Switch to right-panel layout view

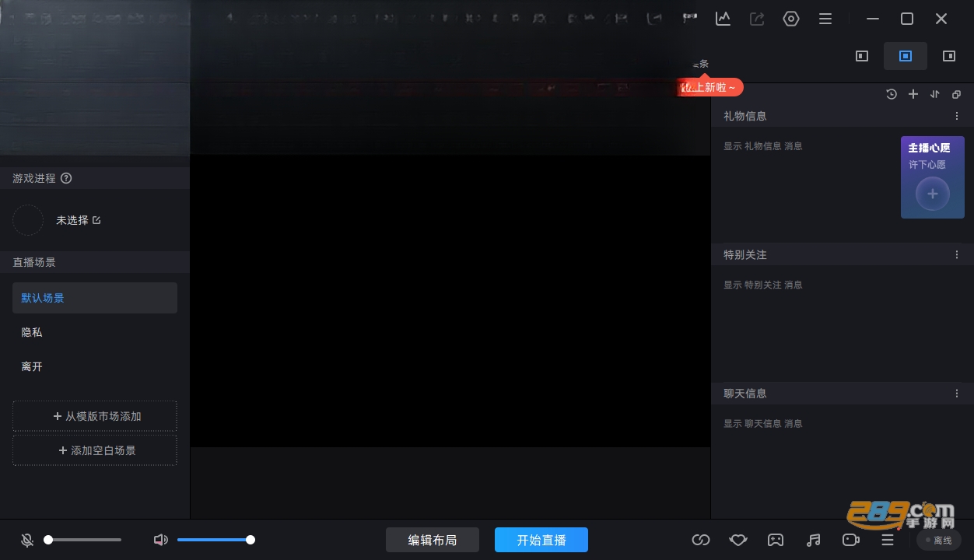click(949, 56)
